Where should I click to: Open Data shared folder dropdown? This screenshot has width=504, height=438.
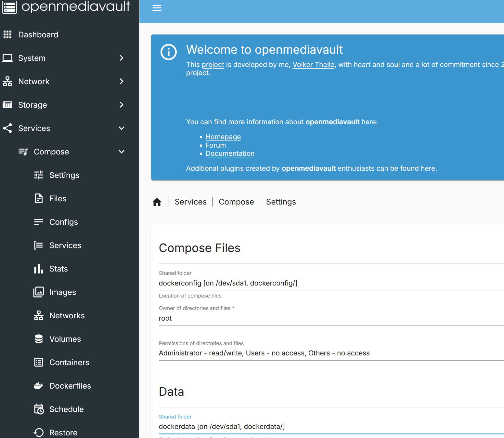click(x=331, y=426)
